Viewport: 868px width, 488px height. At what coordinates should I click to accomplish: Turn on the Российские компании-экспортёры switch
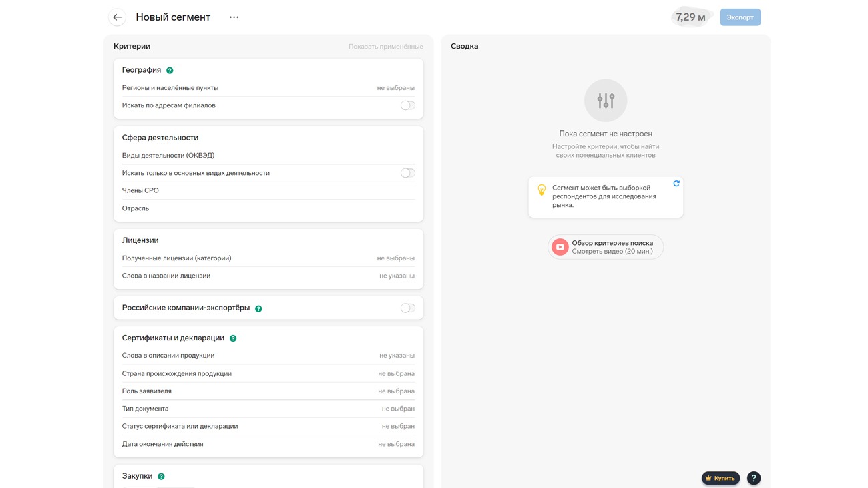pos(407,308)
